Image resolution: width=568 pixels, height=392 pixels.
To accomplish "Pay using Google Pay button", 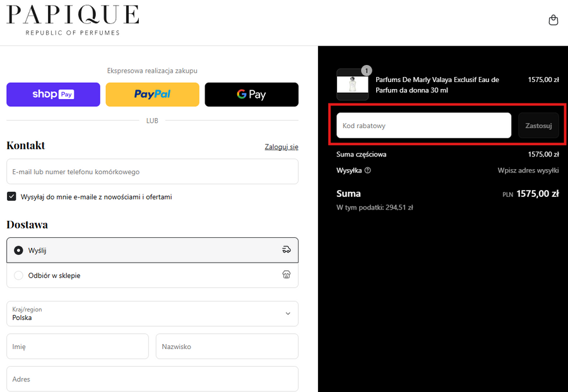I will point(251,95).
